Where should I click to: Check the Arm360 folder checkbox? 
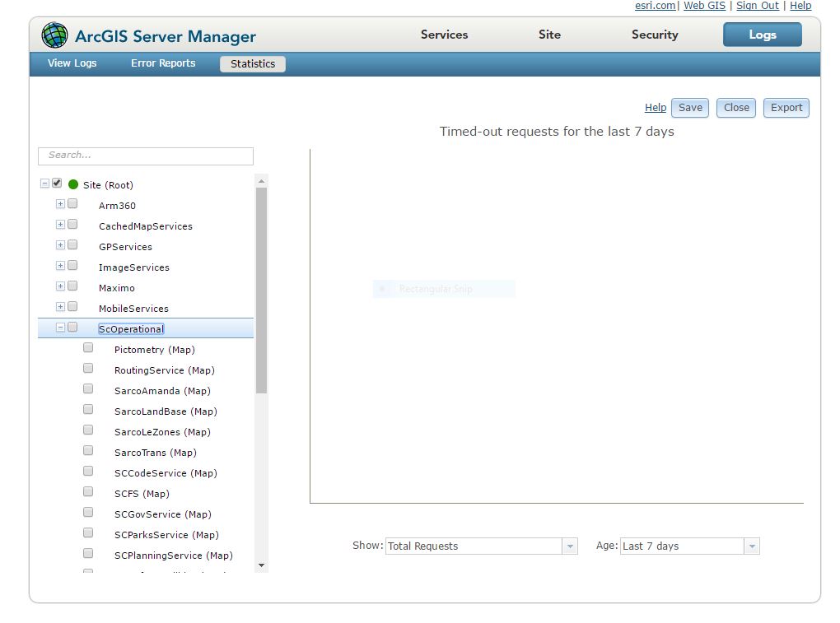tap(72, 204)
